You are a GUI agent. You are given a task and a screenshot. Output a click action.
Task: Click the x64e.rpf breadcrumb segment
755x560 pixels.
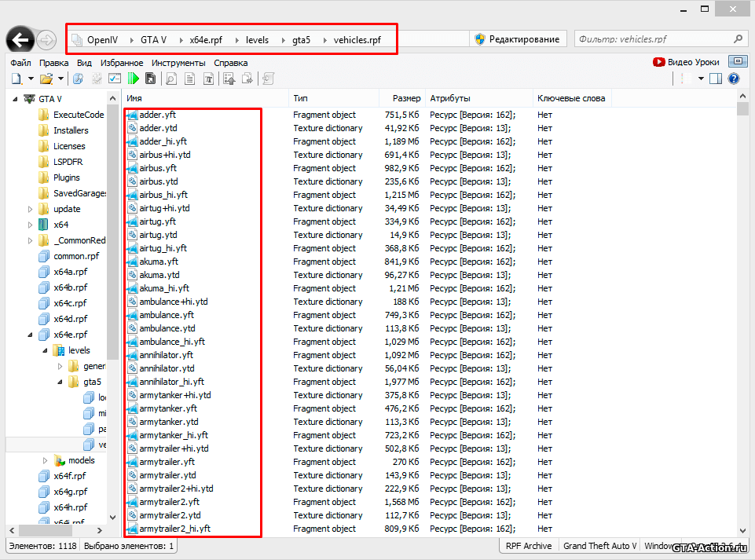pyautogui.click(x=206, y=40)
